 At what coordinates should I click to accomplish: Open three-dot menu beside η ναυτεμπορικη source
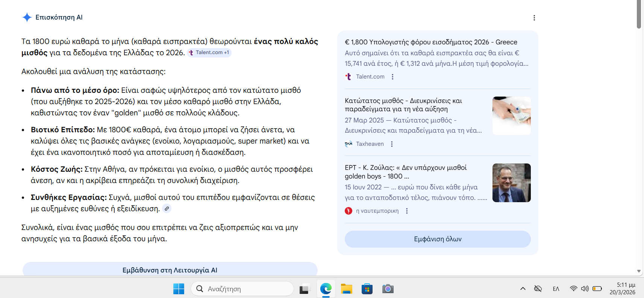pyautogui.click(x=407, y=211)
